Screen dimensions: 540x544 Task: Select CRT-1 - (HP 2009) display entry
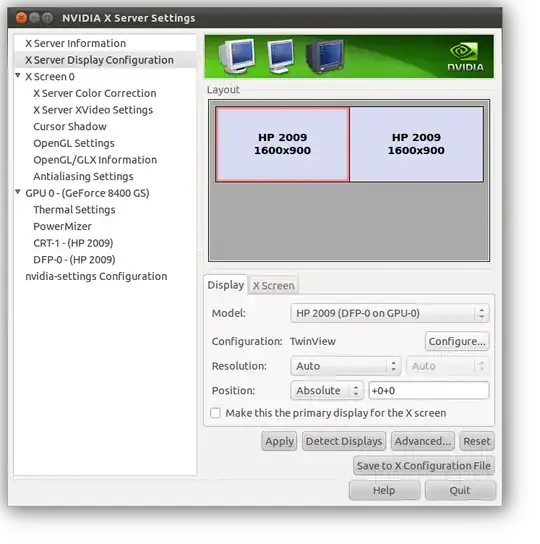click(73, 243)
